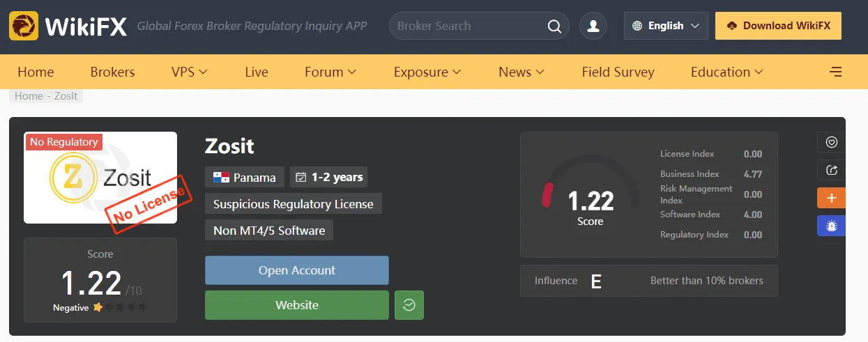Click the Open Account button
This screenshot has width=868, height=342.
[297, 270]
